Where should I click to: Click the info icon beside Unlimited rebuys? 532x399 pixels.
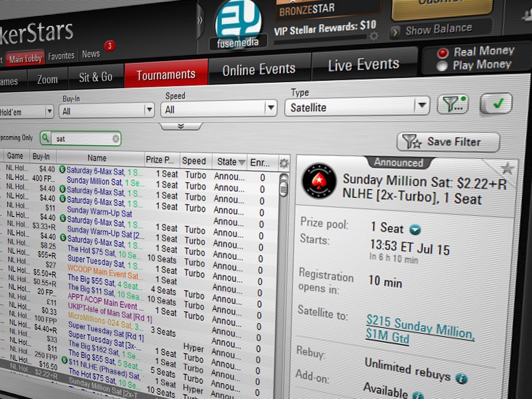461,378
